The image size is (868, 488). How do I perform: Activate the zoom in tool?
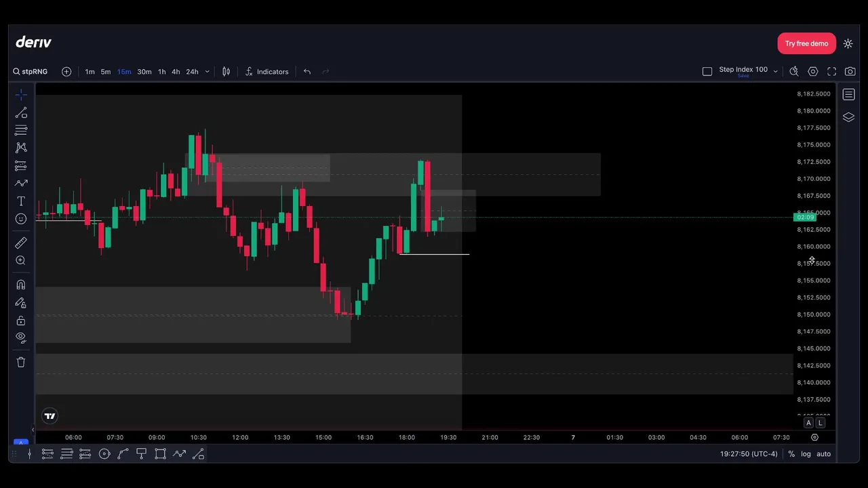tap(21, 260)
